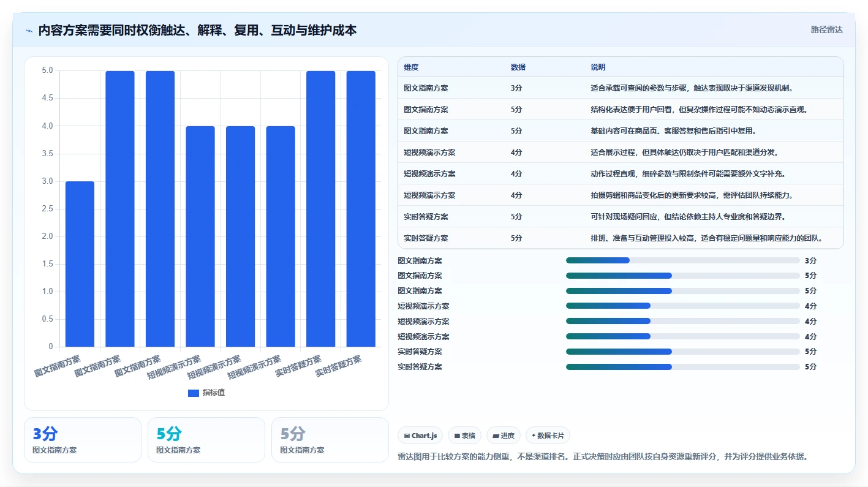Select the row 基础内容可在商品页、客服答复和售后指引中复用

621,130
